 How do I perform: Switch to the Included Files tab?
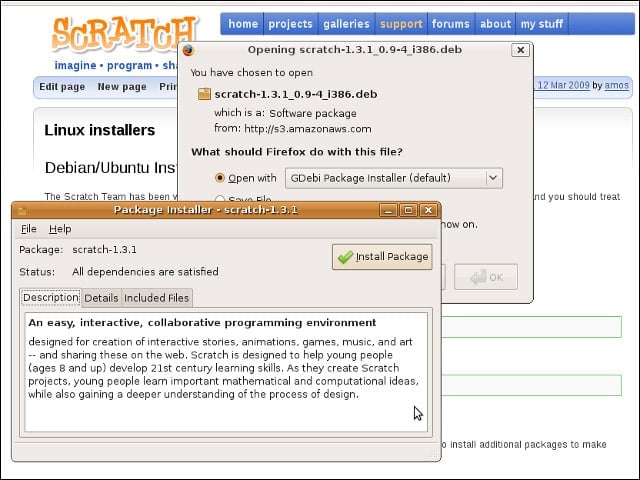click(x=156, y=298)
